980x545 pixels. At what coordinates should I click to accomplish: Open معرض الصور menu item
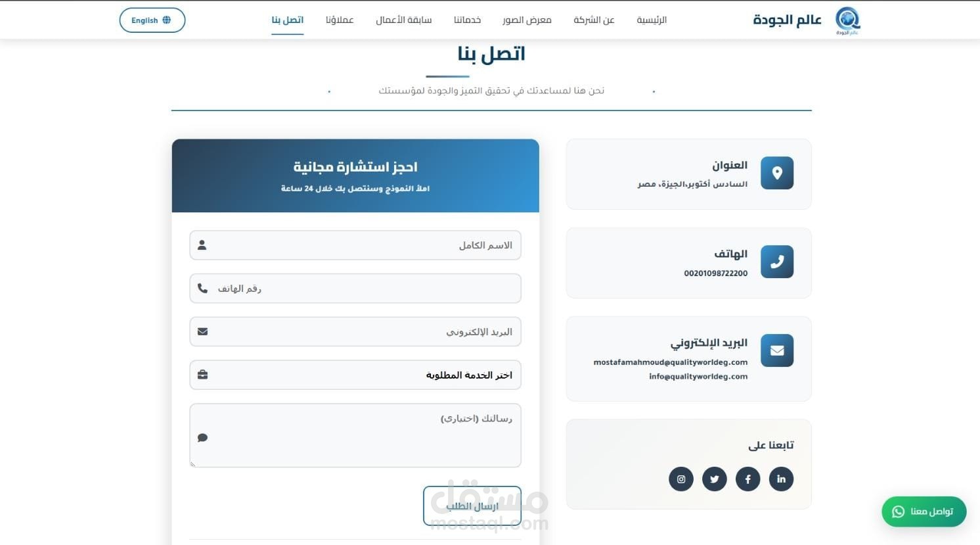pyautogui.click(x=527, y=20)
